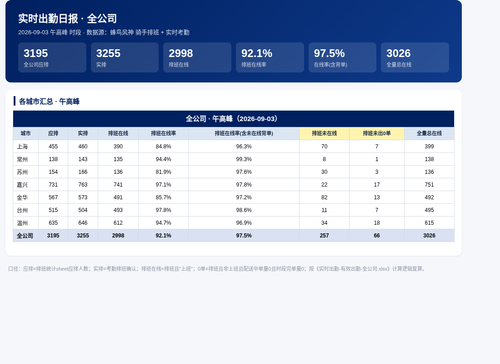Select the 全公司 total row label
500x364 pixels.
coord(25,236)
